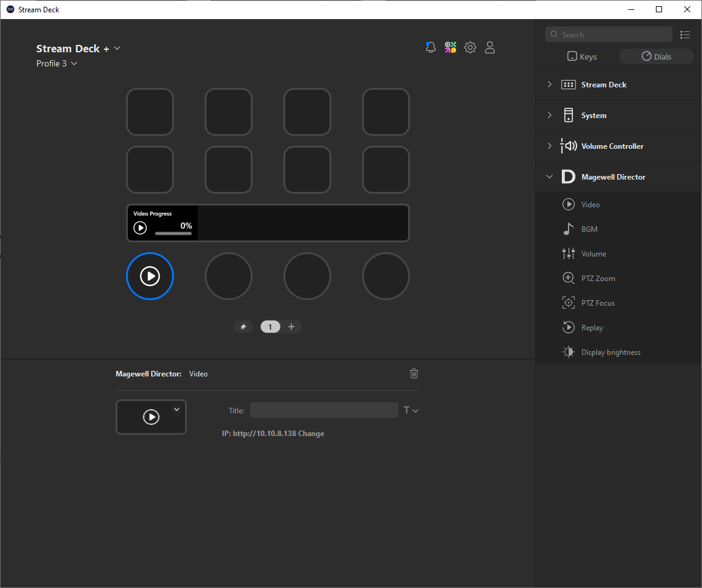
Task: Select the top-left empty key slot
Action: coord(150,112)
